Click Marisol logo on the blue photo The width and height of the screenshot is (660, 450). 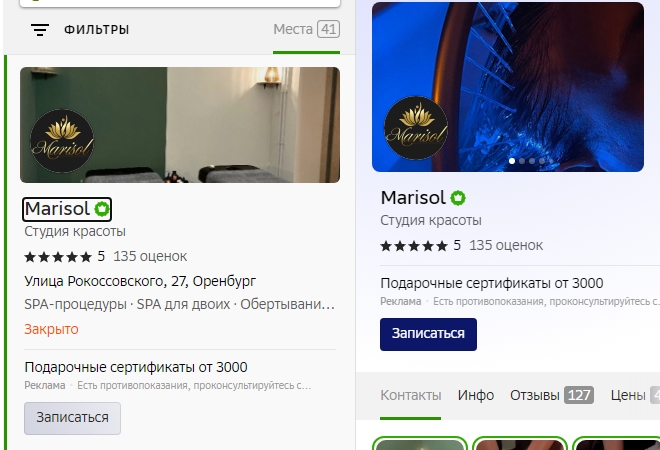click(x=416, y=128)
